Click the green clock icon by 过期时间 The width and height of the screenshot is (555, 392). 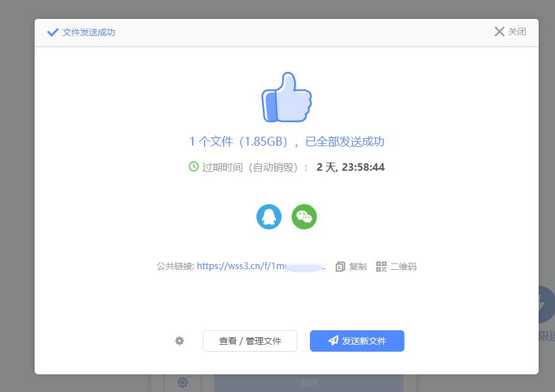(x=193, y=167)
